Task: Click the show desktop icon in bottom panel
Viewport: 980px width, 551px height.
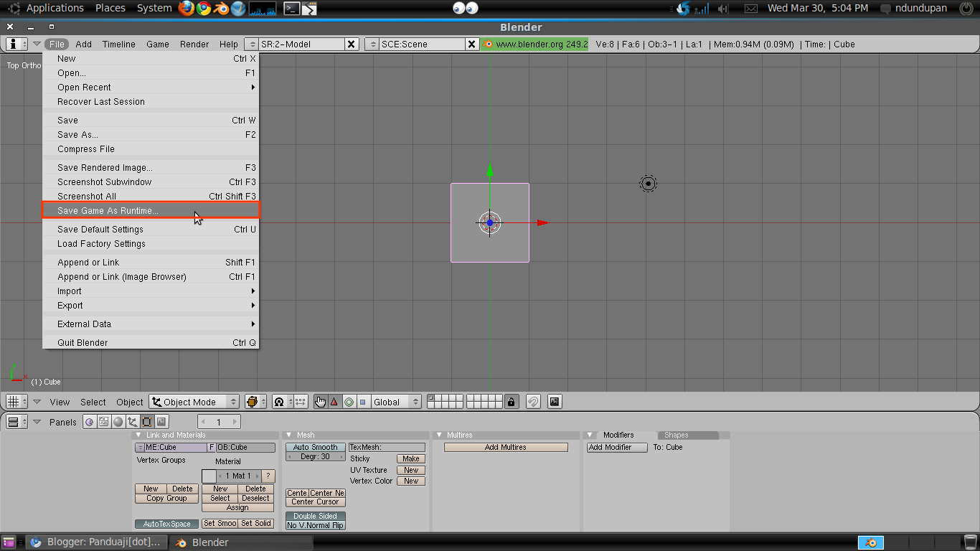Action: [9, 542]
